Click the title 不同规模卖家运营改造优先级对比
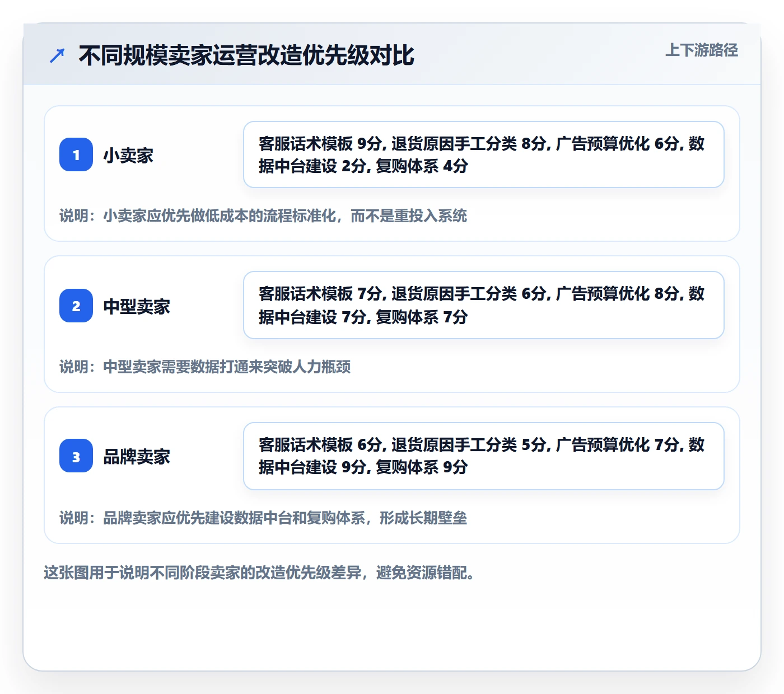 pyautogui.click(x=246, y=55)
